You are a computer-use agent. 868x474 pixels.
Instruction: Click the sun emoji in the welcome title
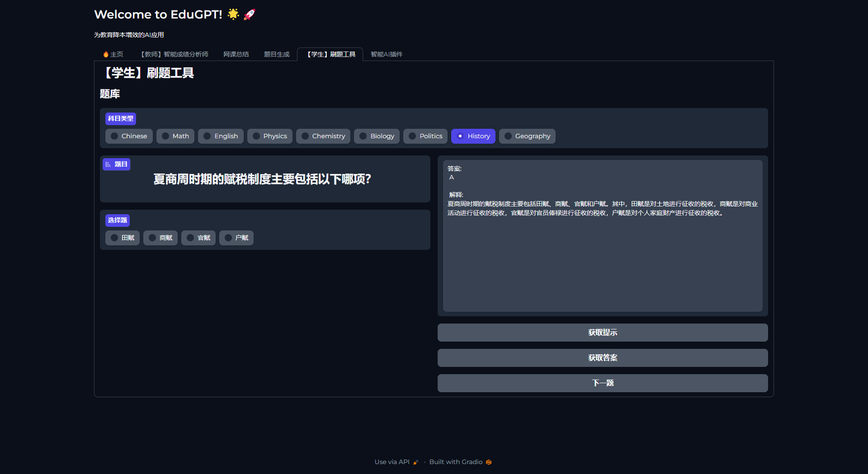(233, 14)
